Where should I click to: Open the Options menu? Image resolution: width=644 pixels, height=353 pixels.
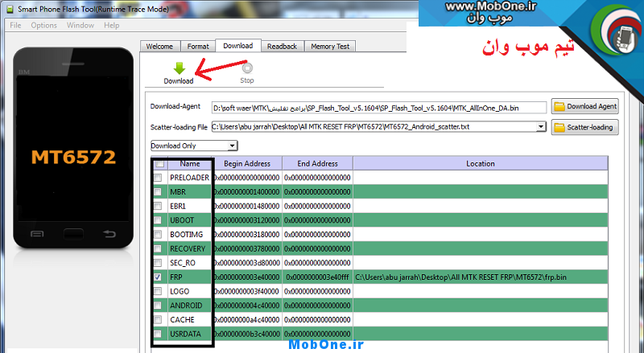click(x=44, y=25)
